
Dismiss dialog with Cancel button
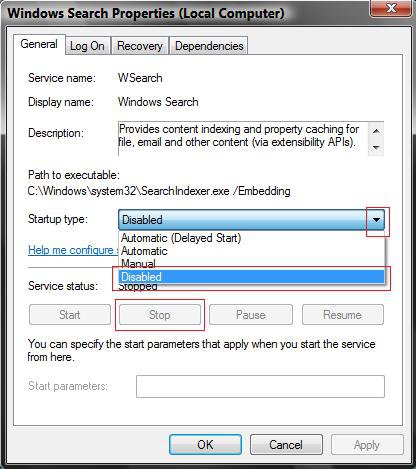point(286,445)
